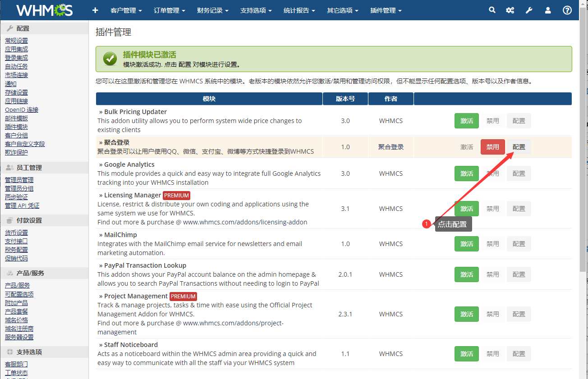Image resolution: width=588 pixels, height=379 pixels.
Task: Open 登录集成 sidebar link
Action: click(x=16, y=58)
